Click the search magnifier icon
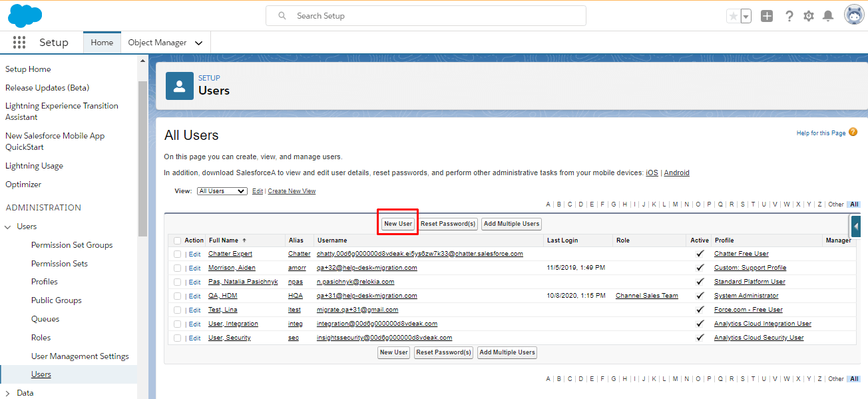Screen dimensions: 868x399 [x=282, y=16]
